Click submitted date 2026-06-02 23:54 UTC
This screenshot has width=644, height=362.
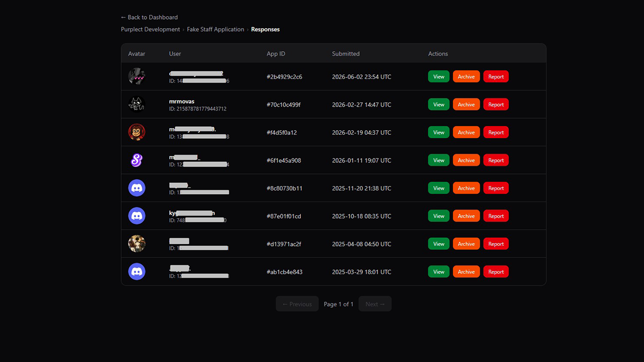pos(362,77)
